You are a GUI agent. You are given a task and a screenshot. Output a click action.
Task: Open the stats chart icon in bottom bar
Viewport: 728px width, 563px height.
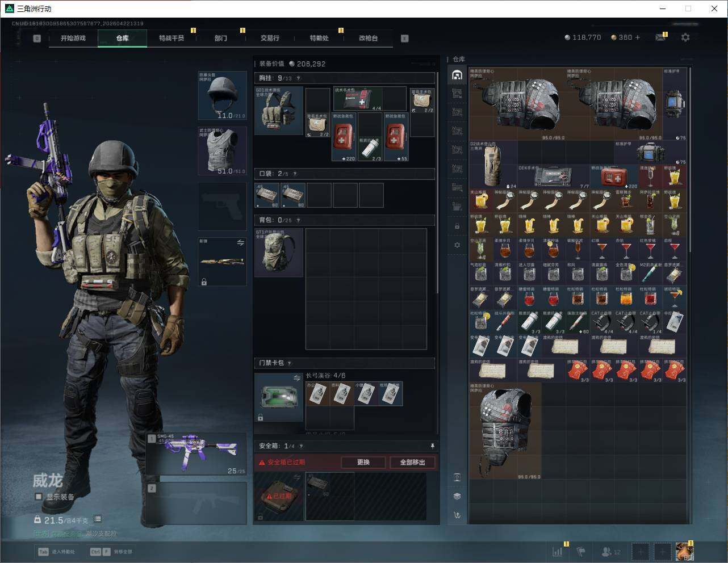tap(558, 551)
